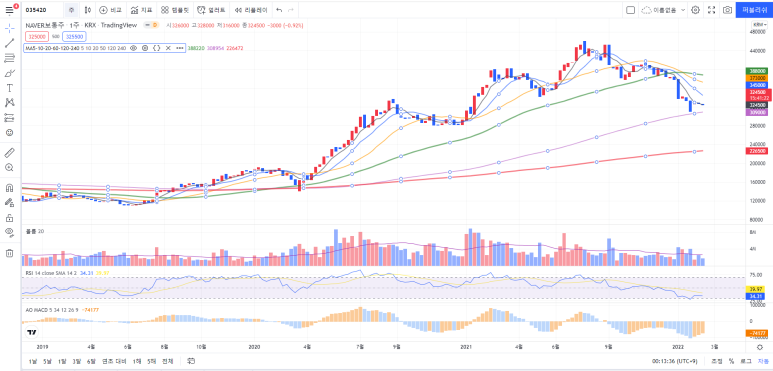773x371 pixels.
Task: Toggle 로그 log scale
Action: tap(746, 361)
